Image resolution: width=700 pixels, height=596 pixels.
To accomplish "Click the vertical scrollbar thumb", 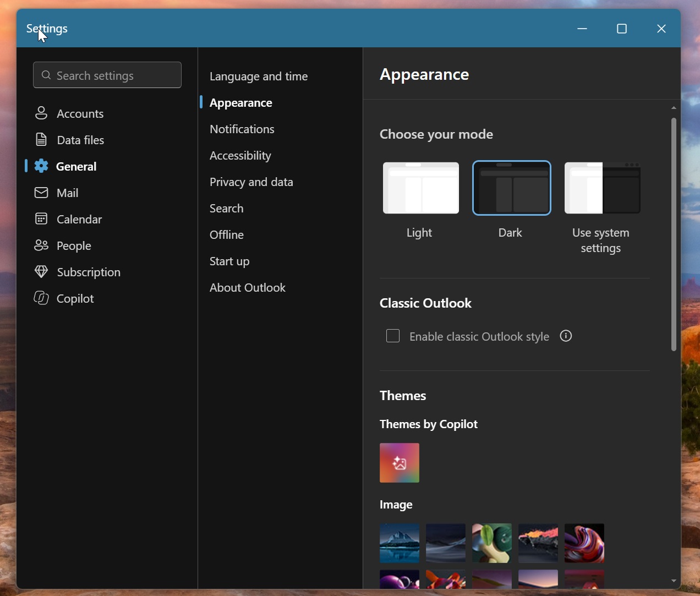I will pyautogui.click(x=674, y=234).
